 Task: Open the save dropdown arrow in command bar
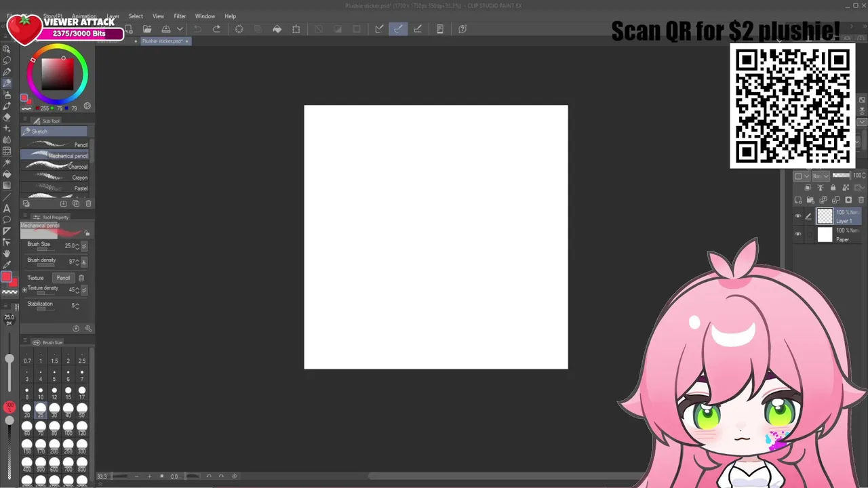coord(180,29)
